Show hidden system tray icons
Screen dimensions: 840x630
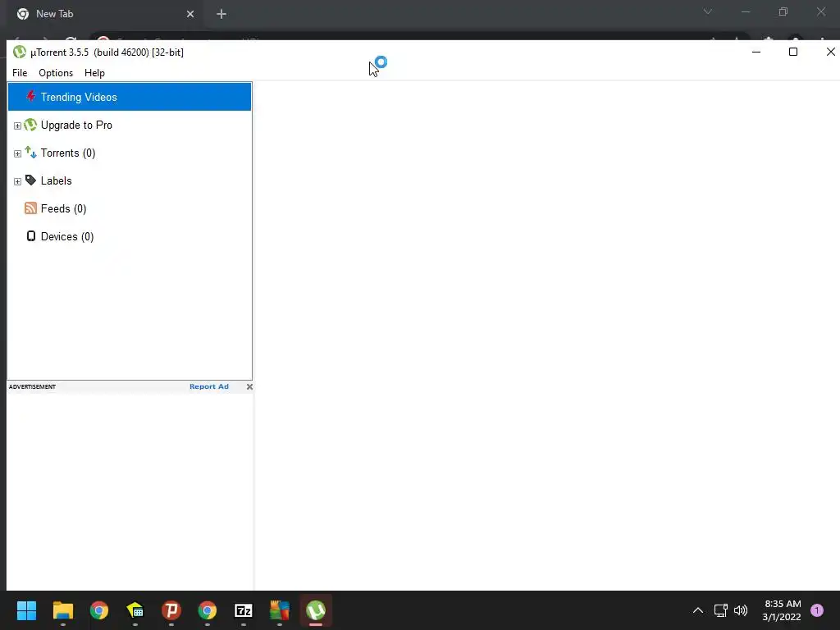pyautogui.click(x=698, y=610)
